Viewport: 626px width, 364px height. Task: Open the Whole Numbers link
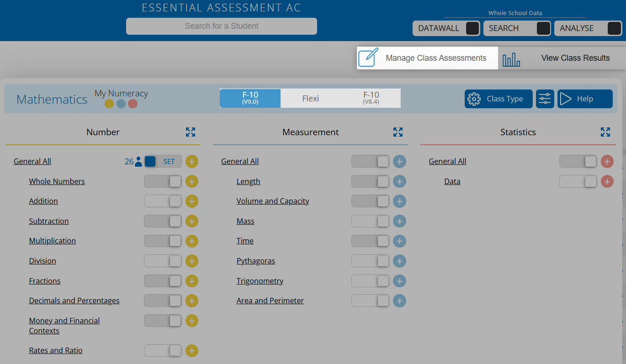point(57,181)
